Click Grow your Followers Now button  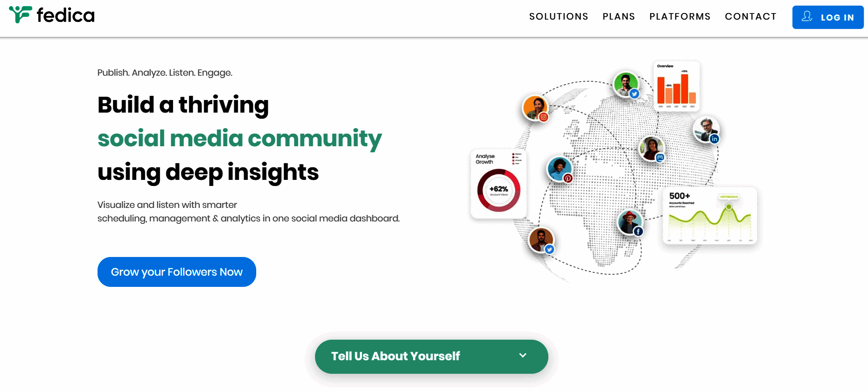(176, 272)
